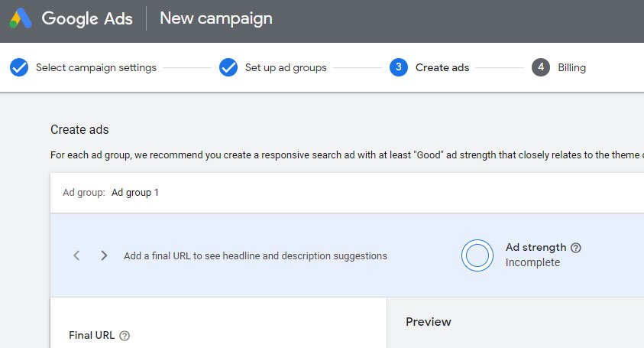The height and width of the screenshot is (348, 644).
Task: Open the Create ads step label
Action: [x=442, y=67]
